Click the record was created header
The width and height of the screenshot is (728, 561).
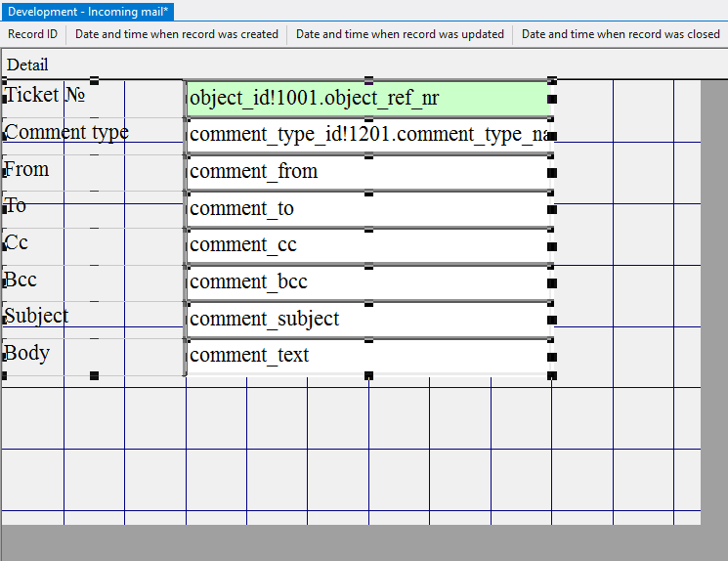tap(177, 34)
